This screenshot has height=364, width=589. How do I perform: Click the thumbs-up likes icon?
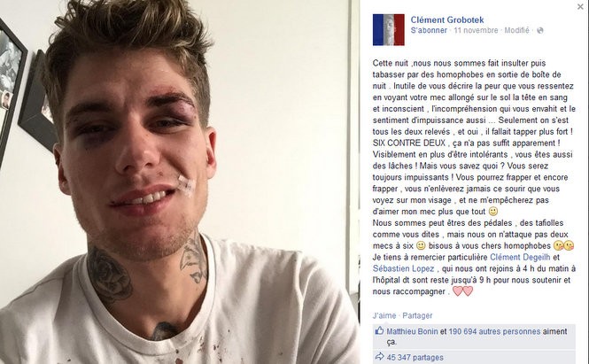(x=379, y=331)
